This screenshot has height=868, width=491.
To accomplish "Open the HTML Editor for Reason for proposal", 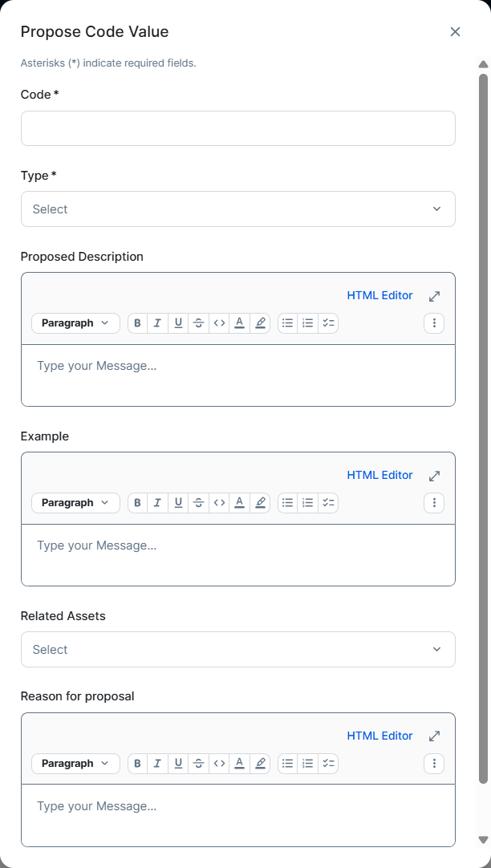I will tap(379, 736).
